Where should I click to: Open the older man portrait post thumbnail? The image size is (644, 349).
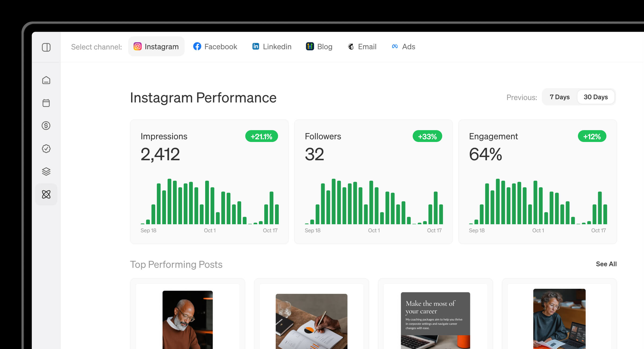[187, 319]
